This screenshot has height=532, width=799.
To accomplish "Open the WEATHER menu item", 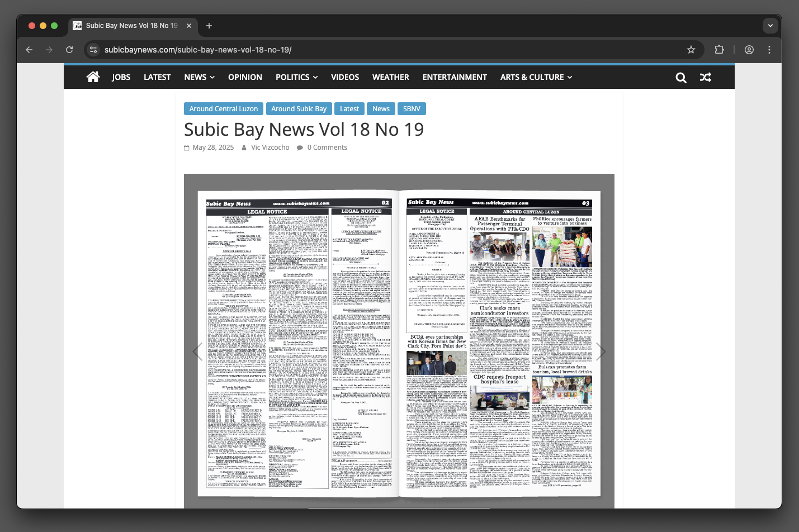I will [x=391, y=77].
